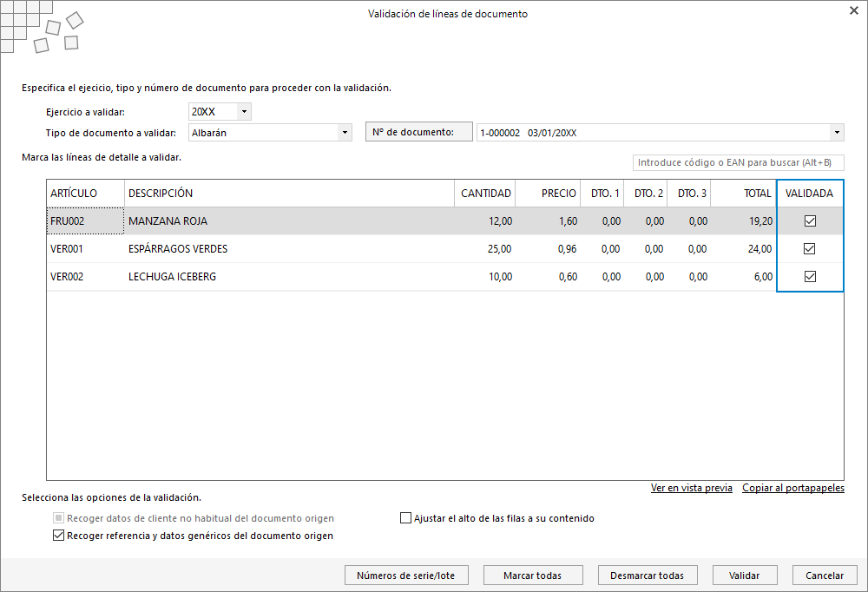Click the Cancelar button

coord(825,576)
